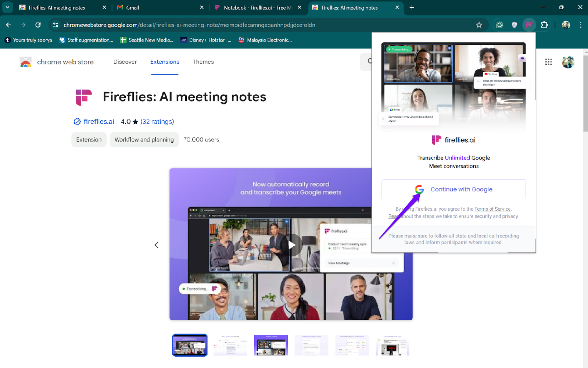Open the Chrome profile avatar

click(566, 25)
